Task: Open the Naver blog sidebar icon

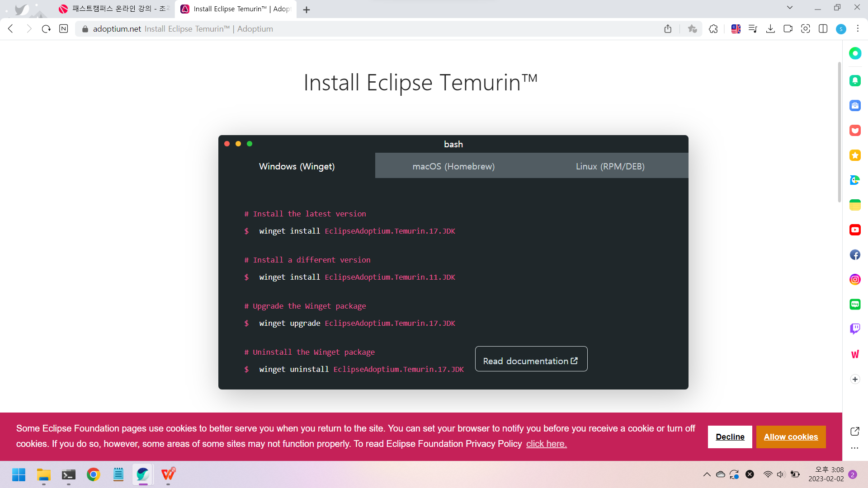Action: (x=855, y=305)
